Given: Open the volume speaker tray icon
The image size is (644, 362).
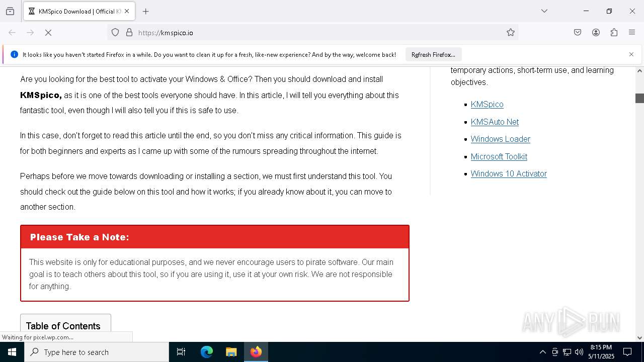Looking at the screenshot, I should [579, 352].
